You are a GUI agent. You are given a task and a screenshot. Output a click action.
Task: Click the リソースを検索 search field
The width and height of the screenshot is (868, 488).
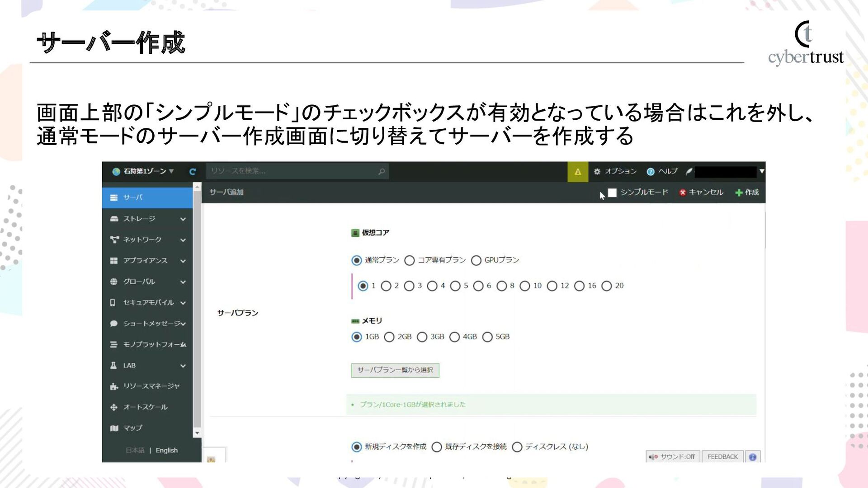point(297,171)
